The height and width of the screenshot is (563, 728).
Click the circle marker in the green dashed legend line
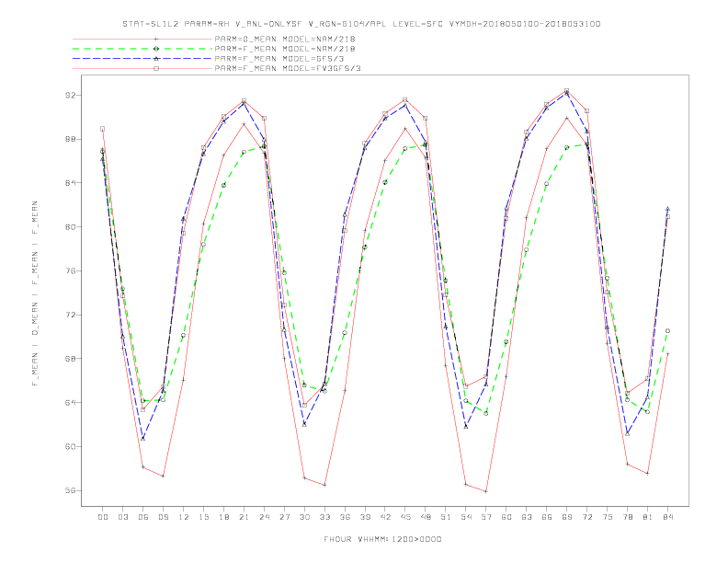[x=156, y=49]
